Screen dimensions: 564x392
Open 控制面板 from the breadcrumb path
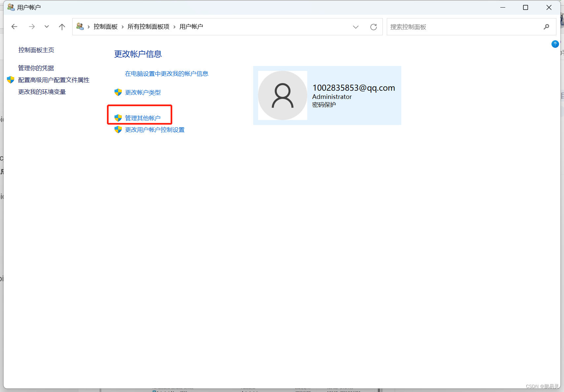(105, 27)
